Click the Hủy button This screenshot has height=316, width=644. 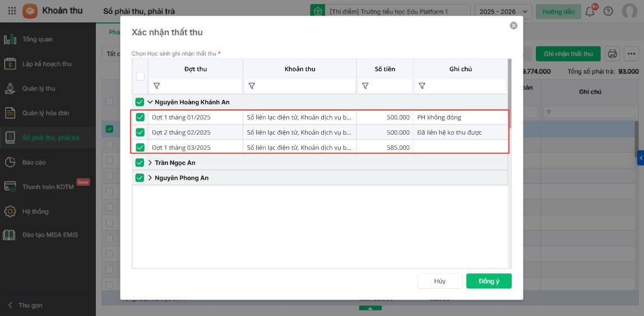click(x=439, y=281)
